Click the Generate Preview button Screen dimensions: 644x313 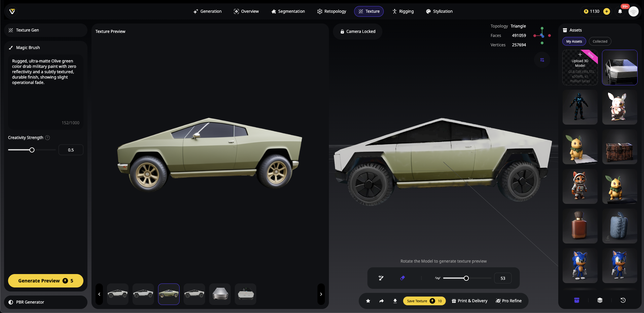46,281
